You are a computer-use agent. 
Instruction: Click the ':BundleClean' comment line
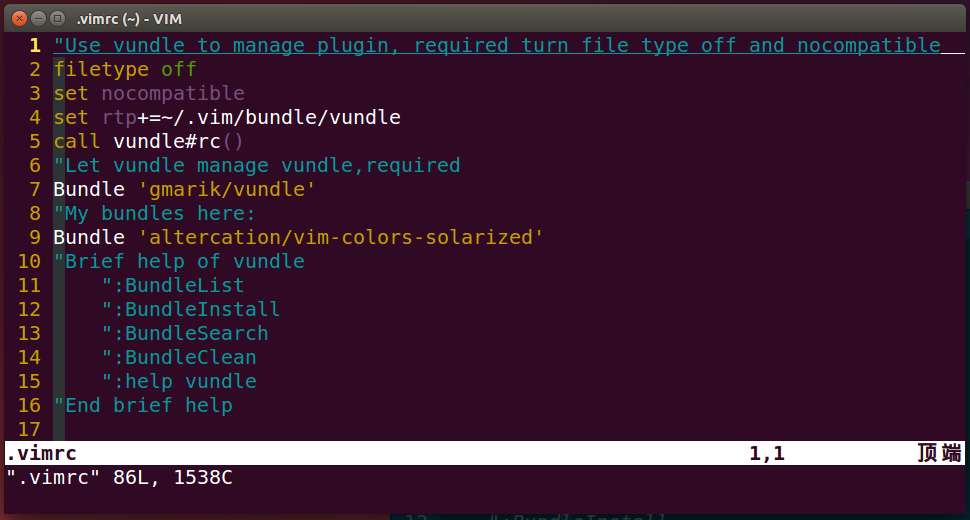point(179,357)
